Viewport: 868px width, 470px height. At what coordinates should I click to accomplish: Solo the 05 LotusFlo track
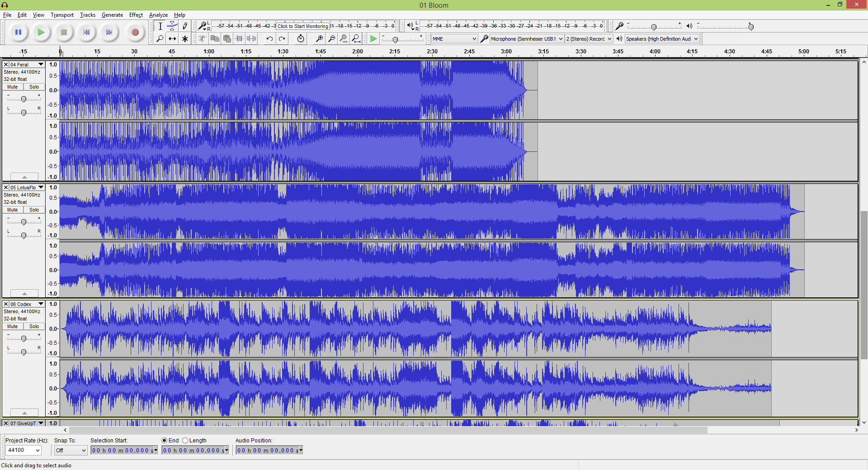[34, 210]
